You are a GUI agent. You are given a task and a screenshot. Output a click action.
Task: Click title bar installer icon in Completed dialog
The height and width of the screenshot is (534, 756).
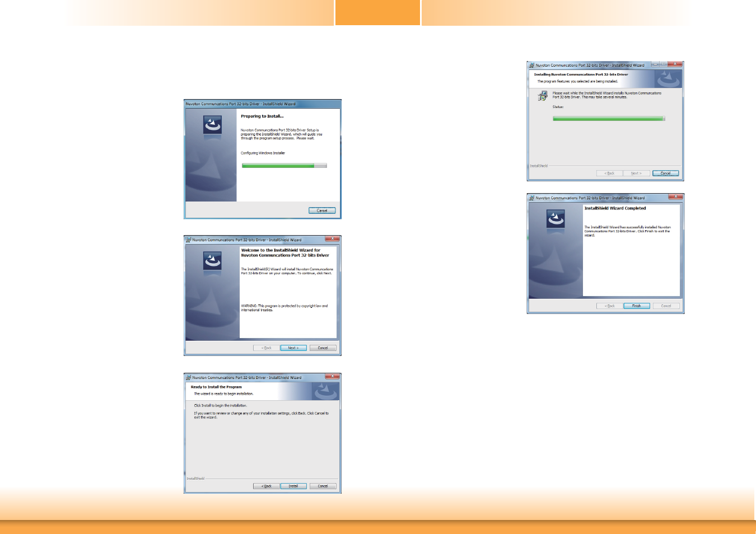click(531, 198)
